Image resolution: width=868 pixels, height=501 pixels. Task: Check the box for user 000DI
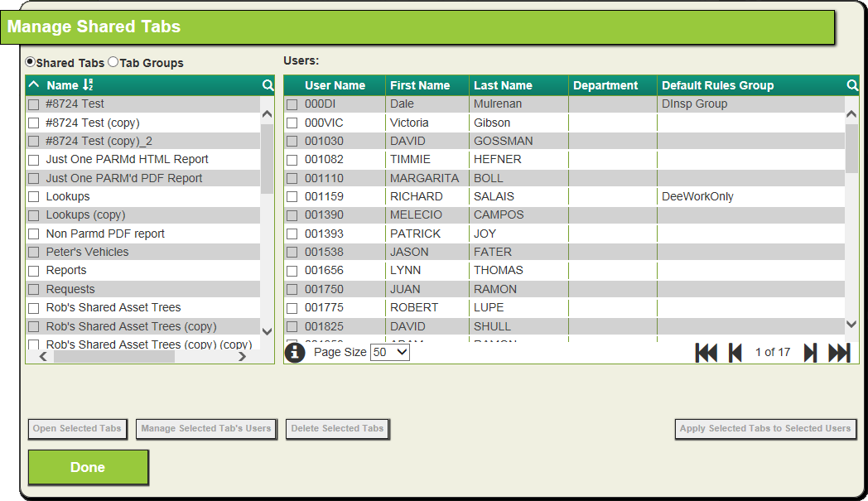tap(292, 104)
